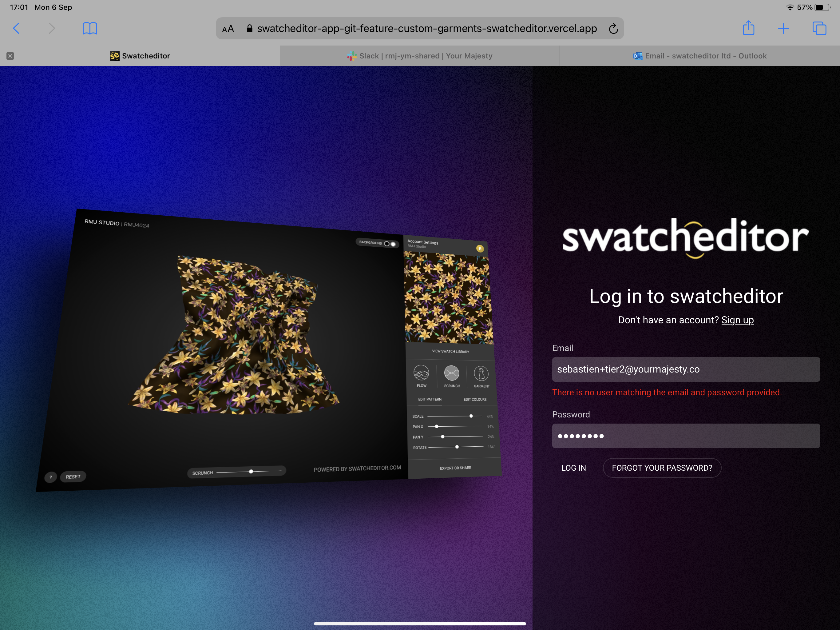Switch to the Slack rmj-ym-shared tab
The width and height of the screenshot is (840, 630).
pos(420,56)
